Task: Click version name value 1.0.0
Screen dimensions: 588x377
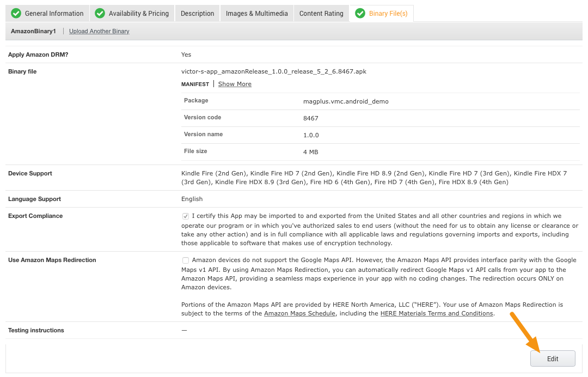Action: point(311,135)
